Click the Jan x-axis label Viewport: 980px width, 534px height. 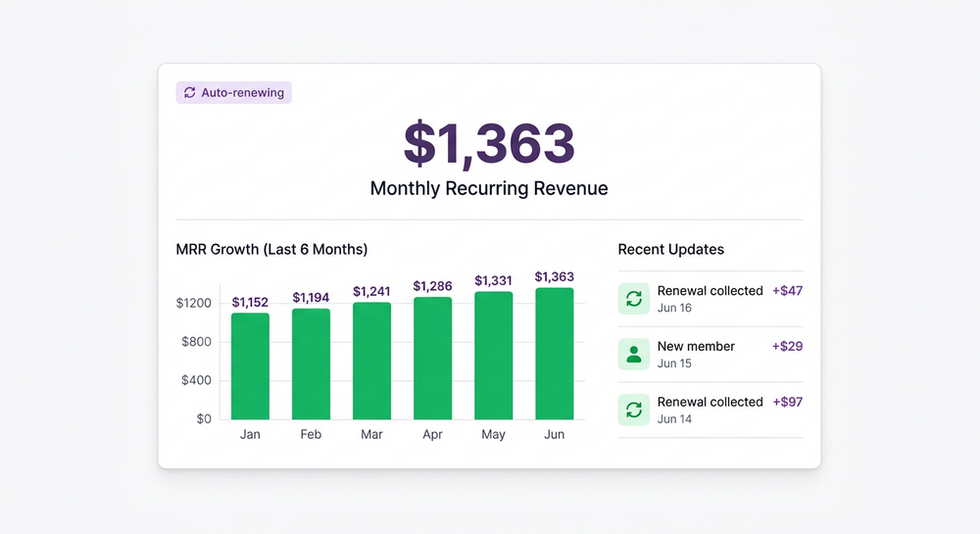tap(250, 434)
